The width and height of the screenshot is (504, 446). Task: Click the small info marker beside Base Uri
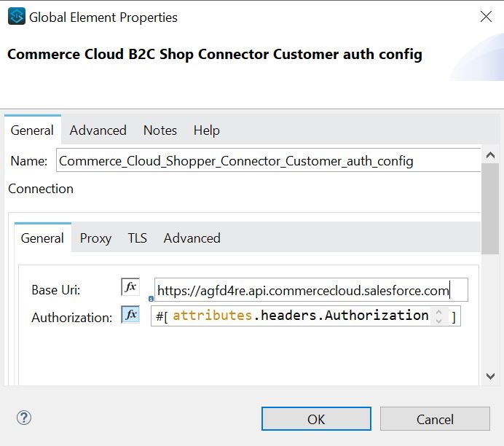point(151,298)
